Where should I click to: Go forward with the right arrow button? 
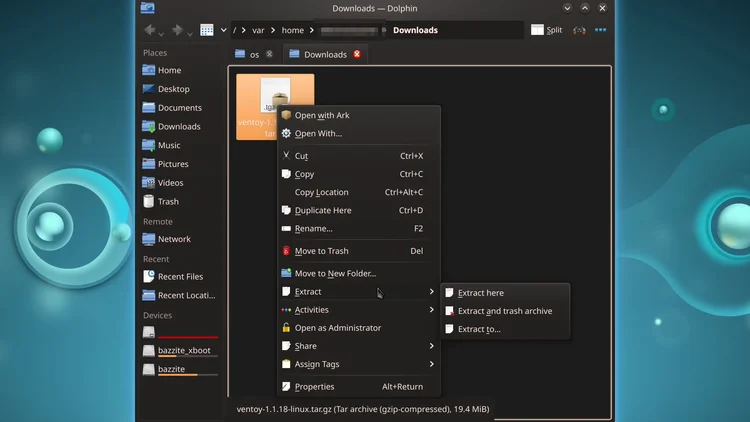[177, 30]
